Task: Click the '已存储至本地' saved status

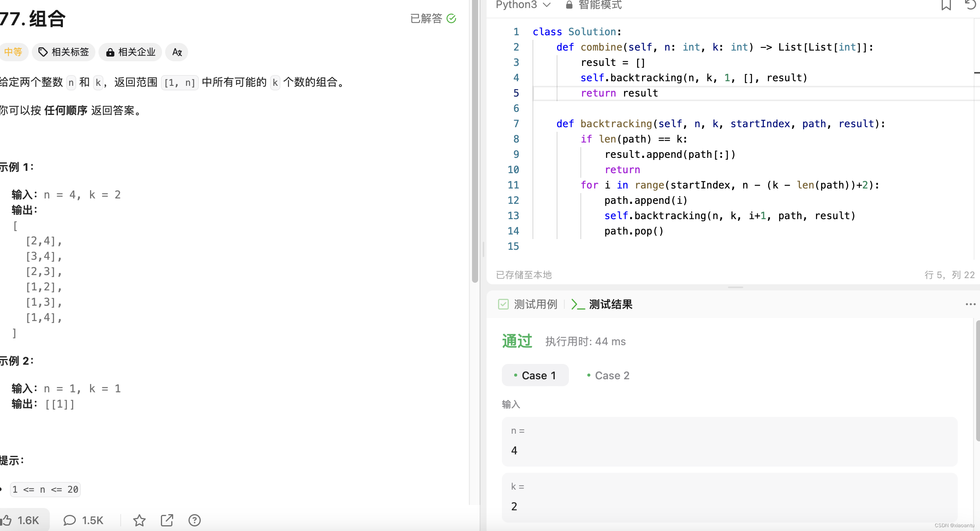Action: [x=523, y=275]
